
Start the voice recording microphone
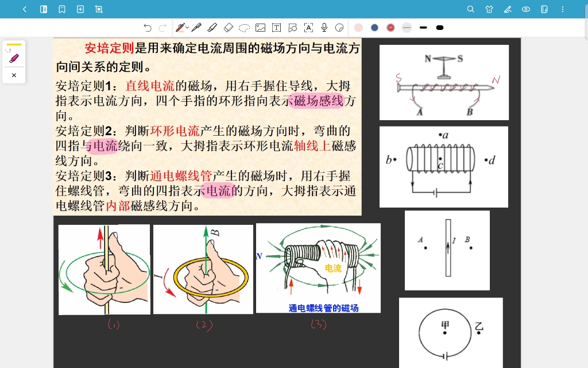coord(324,27)
